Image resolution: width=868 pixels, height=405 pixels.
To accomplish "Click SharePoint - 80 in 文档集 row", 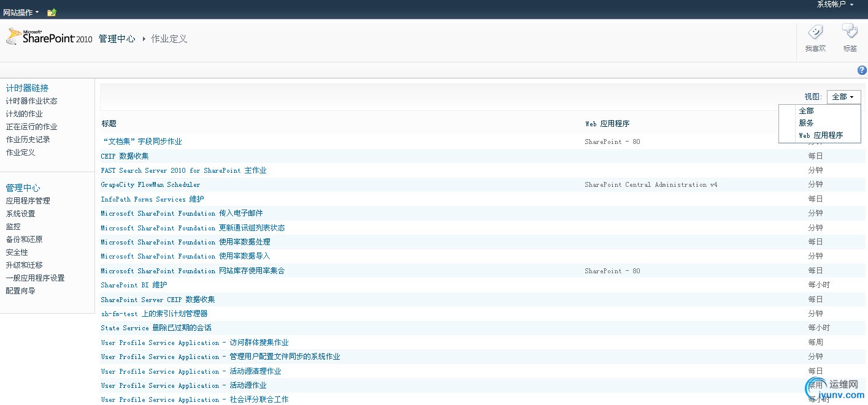I will [612, 142].
